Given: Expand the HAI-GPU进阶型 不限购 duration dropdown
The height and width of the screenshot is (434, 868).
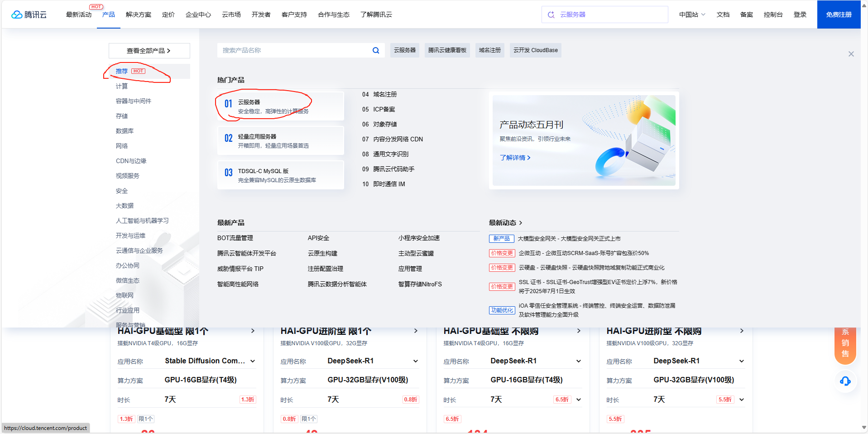Looking at the screenshot, I should point(742,400).
